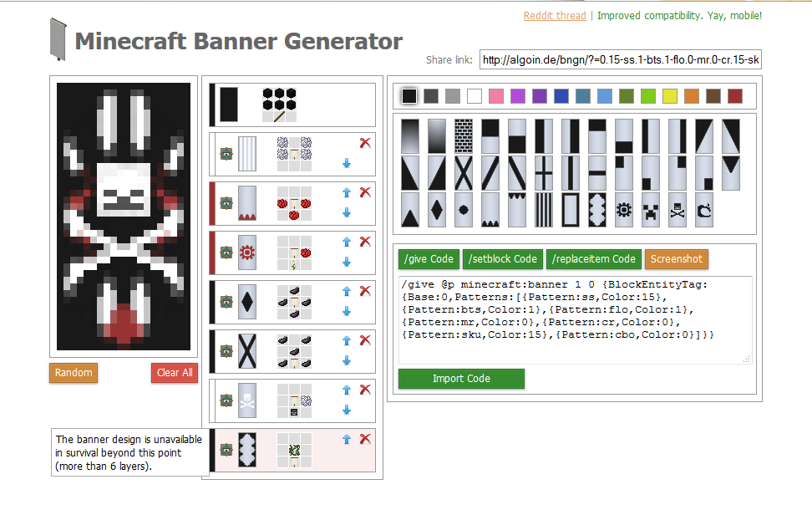Toggle visibility of the black diamond layer
This screenshot has height=505, width=812.
[x=226, y=302]
